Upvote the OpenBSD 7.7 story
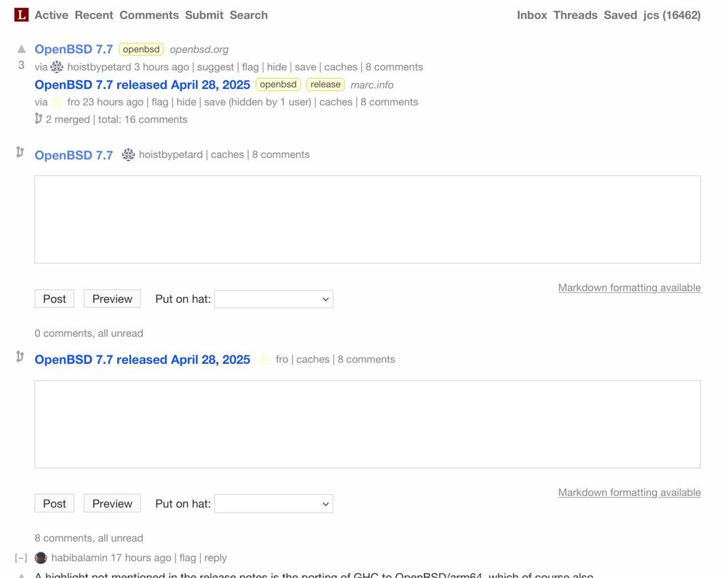Image resolution: width=728 pixels, height=578 pixels. pos(21,49)
